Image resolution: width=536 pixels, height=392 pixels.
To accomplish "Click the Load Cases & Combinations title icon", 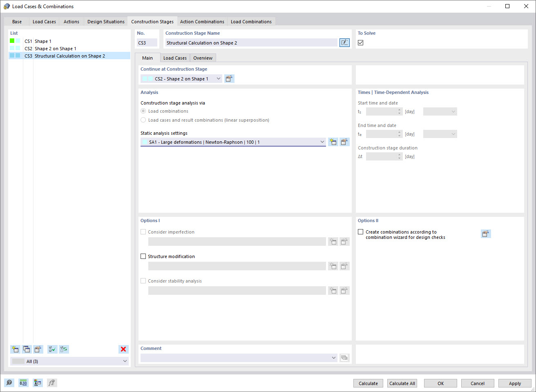I will pyautogui.click(x=7, y=6).
